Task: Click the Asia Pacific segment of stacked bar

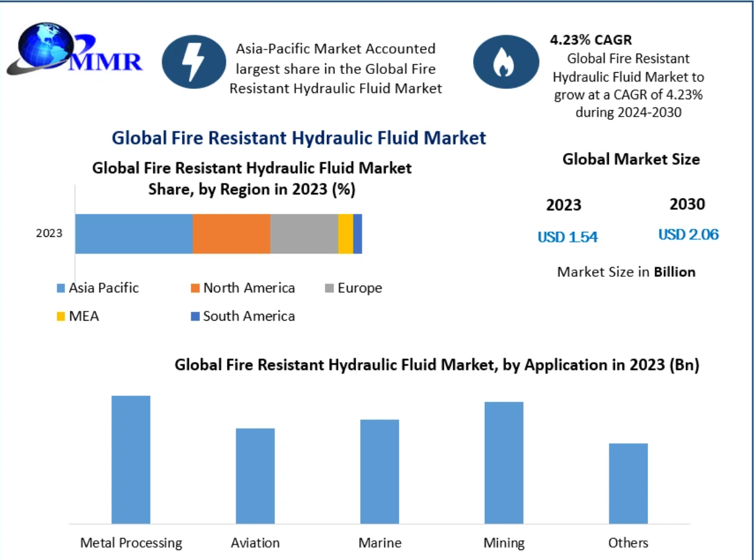Action: point(134,234)
